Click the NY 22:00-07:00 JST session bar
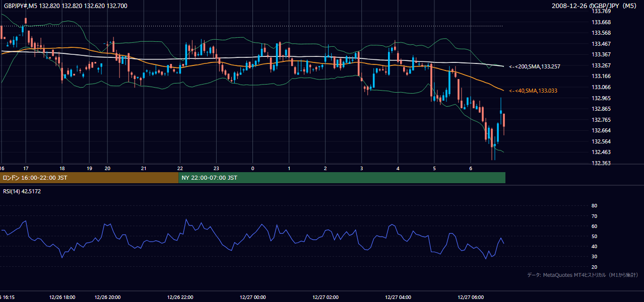Screen dimensions: 644x302 pos(342,178)
